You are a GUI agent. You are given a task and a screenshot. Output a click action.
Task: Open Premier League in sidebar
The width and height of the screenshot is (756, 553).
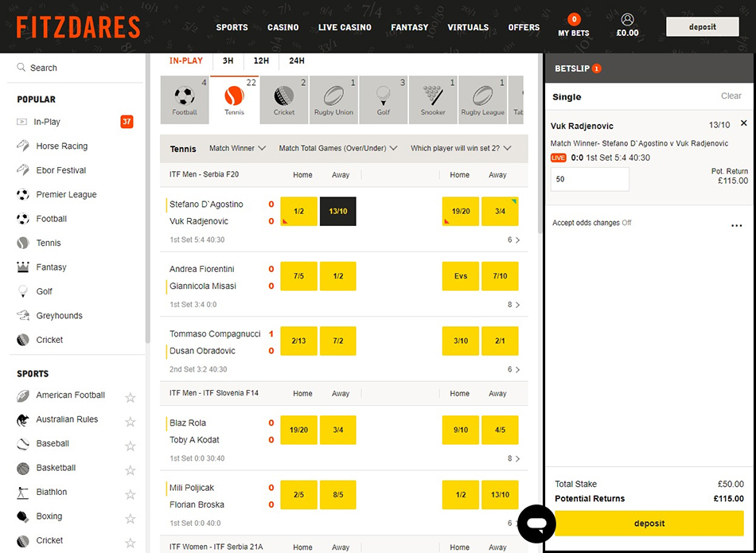(66, 195)
